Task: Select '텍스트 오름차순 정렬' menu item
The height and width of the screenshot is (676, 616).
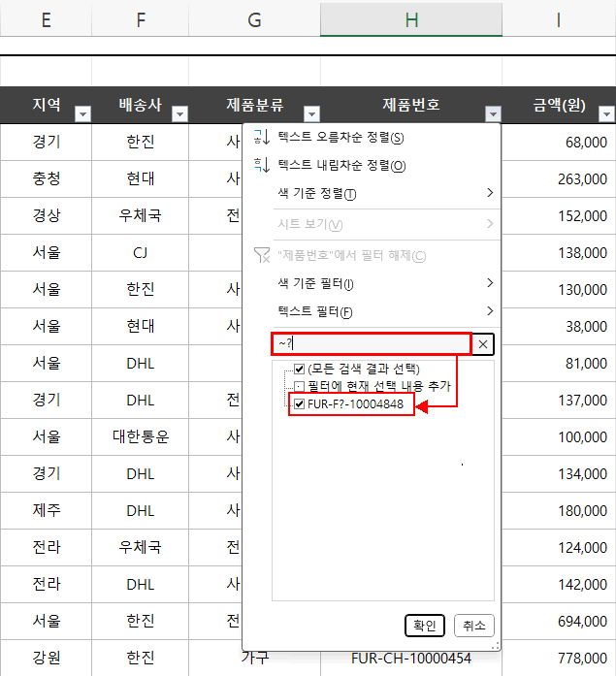Action: click(340, 137)
